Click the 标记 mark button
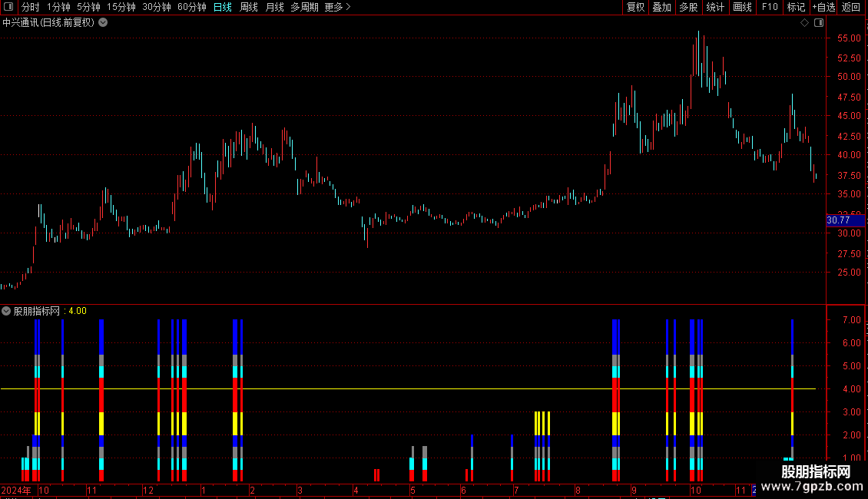The height and width of the screenshot is (499, 868). click(796, 7)
